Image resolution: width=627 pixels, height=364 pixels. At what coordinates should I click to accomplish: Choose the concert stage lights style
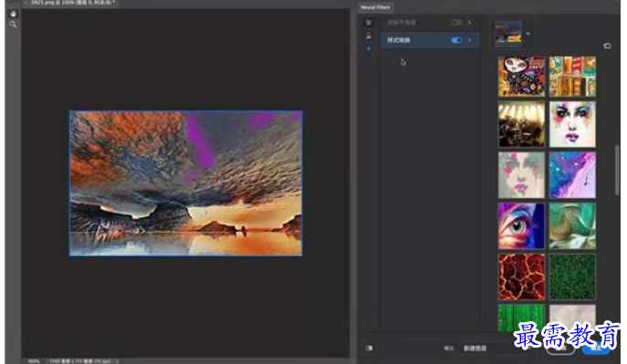tap(521, 124)
